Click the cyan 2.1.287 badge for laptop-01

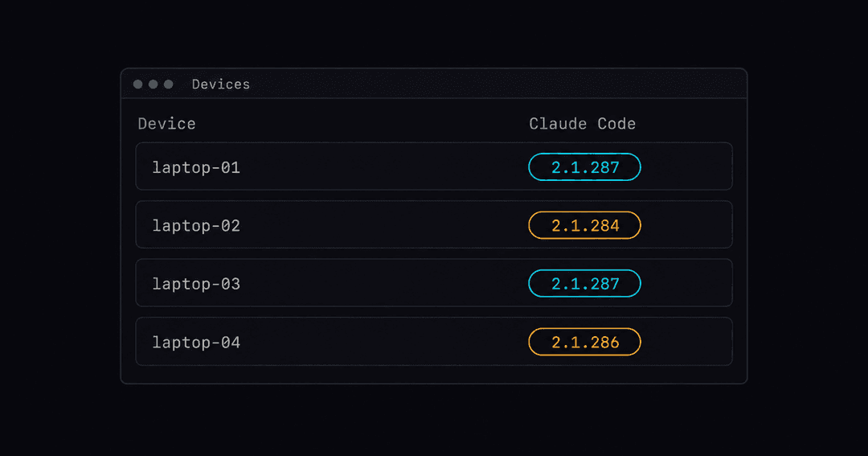[584, 166]
